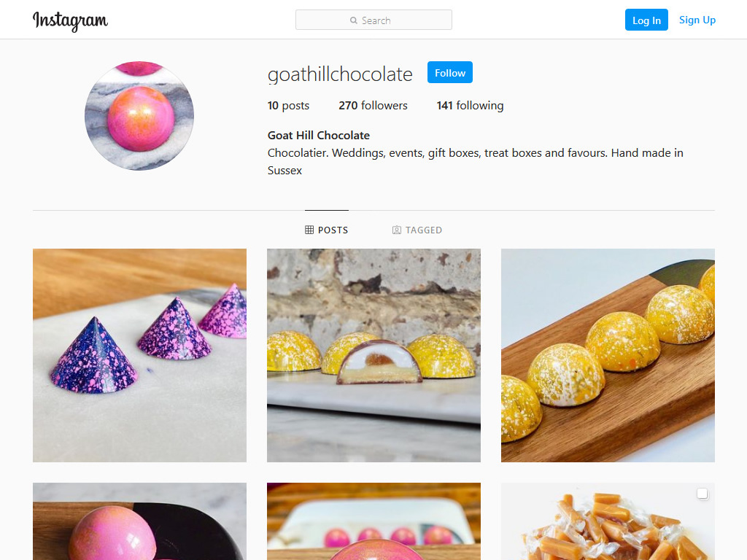Viewport: 747px width, 560px height.
Task: Open the yellow domes on wooden board post
Action: click(608, 355)
